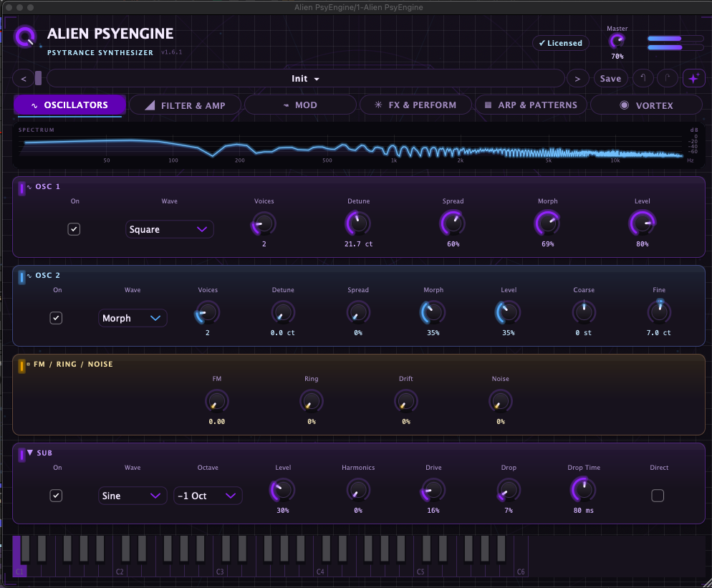Click the SUB Harmonics knob

(358, 490)
